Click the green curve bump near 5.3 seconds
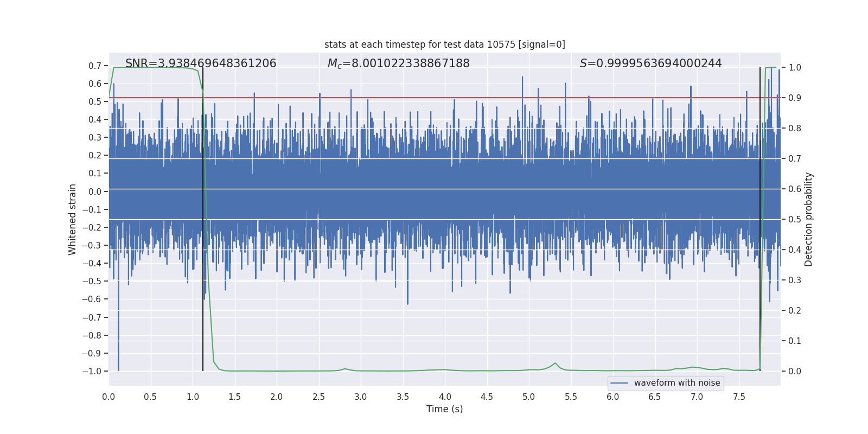 (555, 363)
